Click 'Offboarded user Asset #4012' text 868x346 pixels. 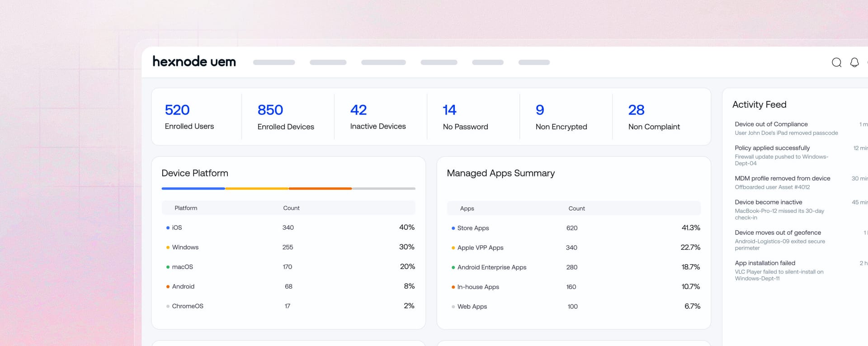pos(772,187)
